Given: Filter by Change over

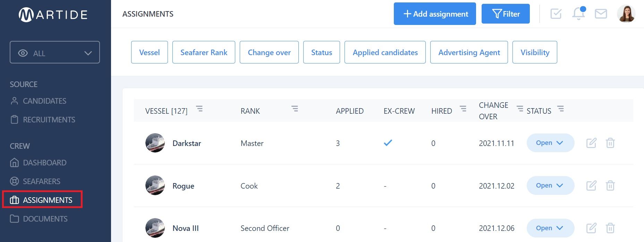Looking at the screenshot, I should click(x=269, y=52).
